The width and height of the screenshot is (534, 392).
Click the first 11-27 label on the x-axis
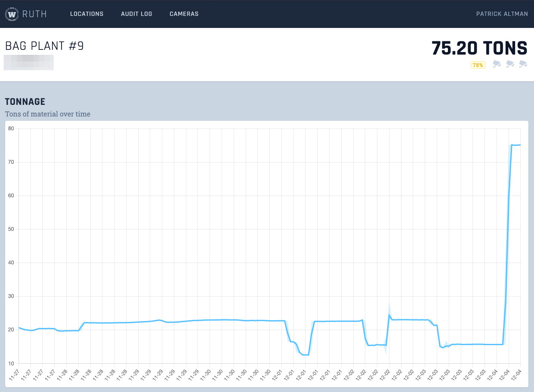(14, 373)
